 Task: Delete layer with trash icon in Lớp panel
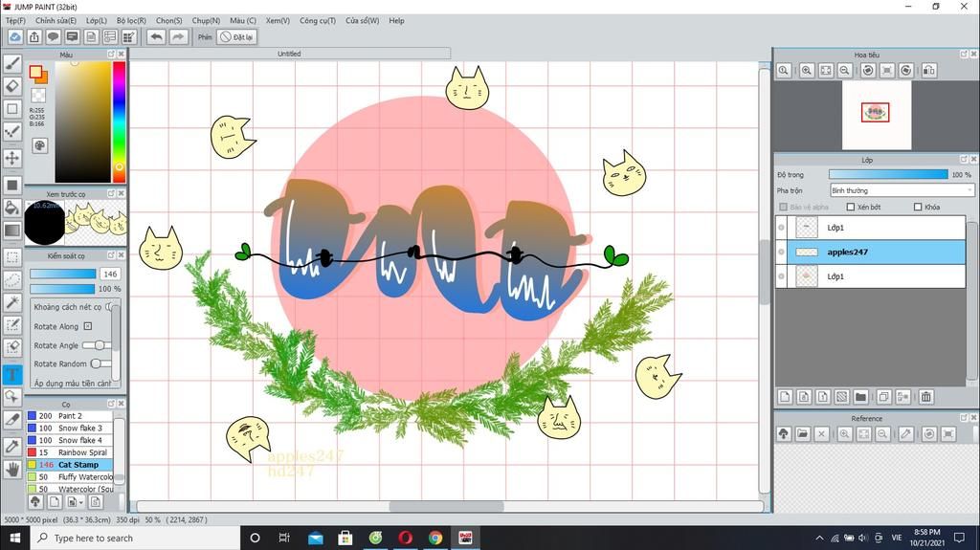pos(926,397)
